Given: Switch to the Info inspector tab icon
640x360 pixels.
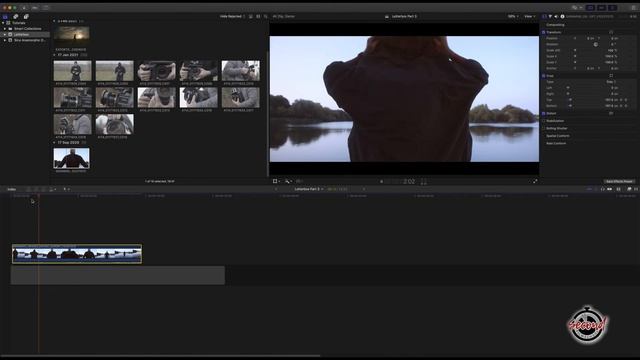Looking at the screenshot, I should click(562, 16).
